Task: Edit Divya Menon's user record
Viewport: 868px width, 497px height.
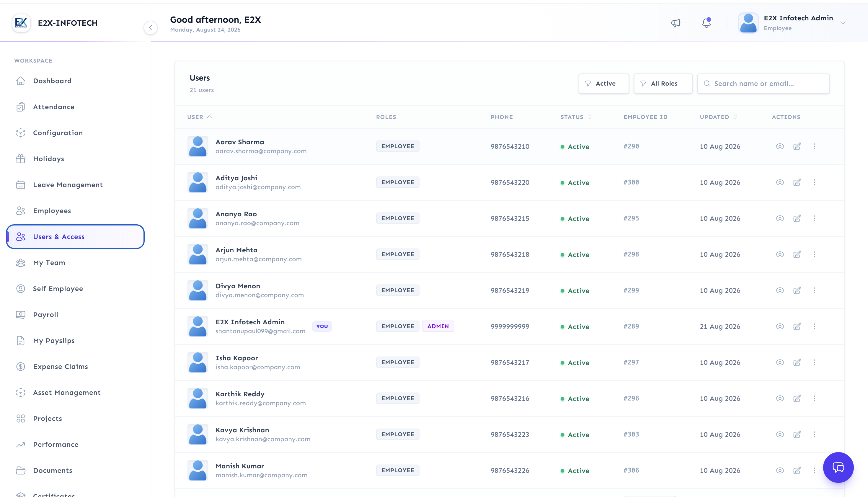Action: click(x=797, y=290)
